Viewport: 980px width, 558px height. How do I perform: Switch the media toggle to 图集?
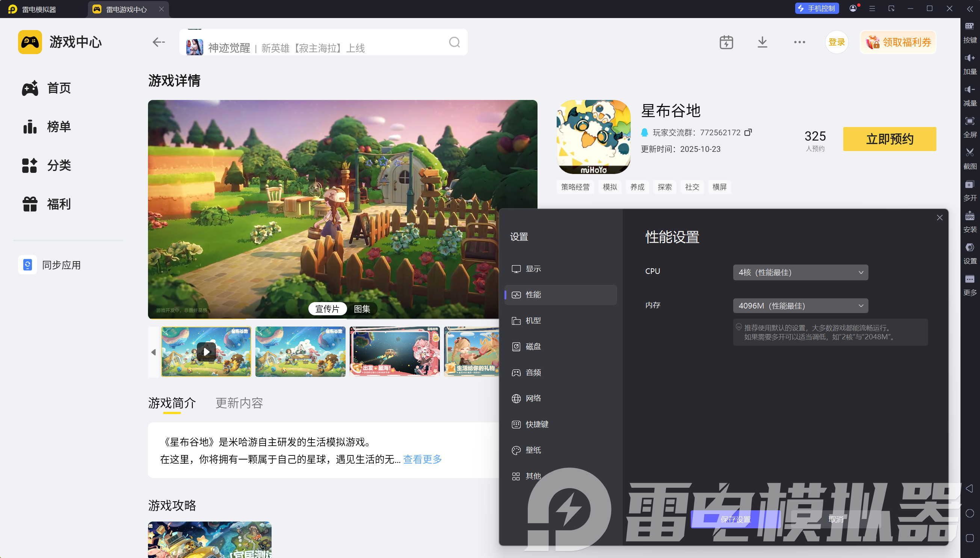(362, 309)
